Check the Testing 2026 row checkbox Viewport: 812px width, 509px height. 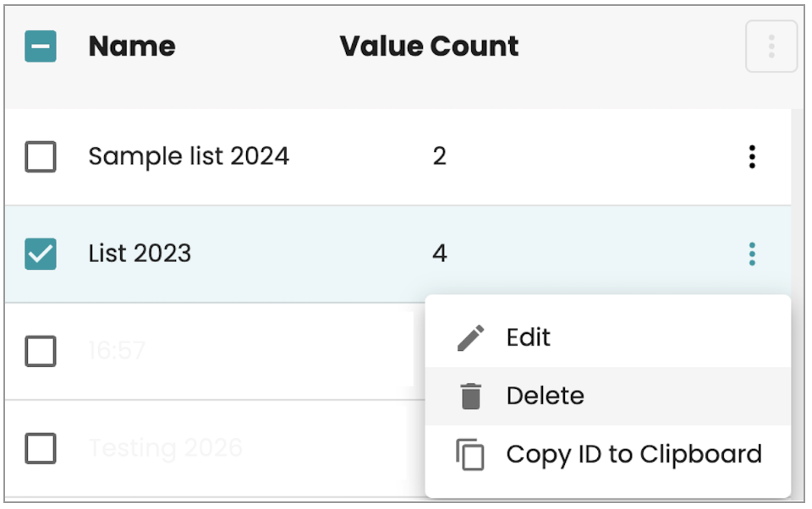click(40, 447)
